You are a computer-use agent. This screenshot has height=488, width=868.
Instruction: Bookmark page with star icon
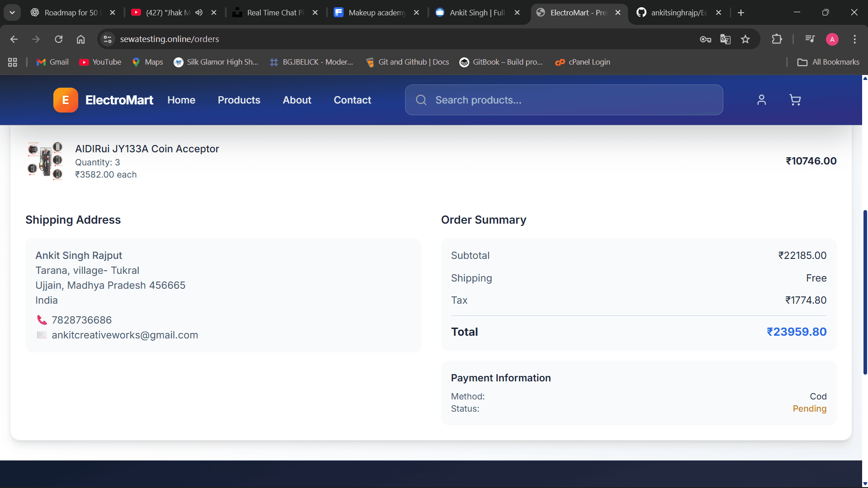pyautogui.click(x=745, y=39)
